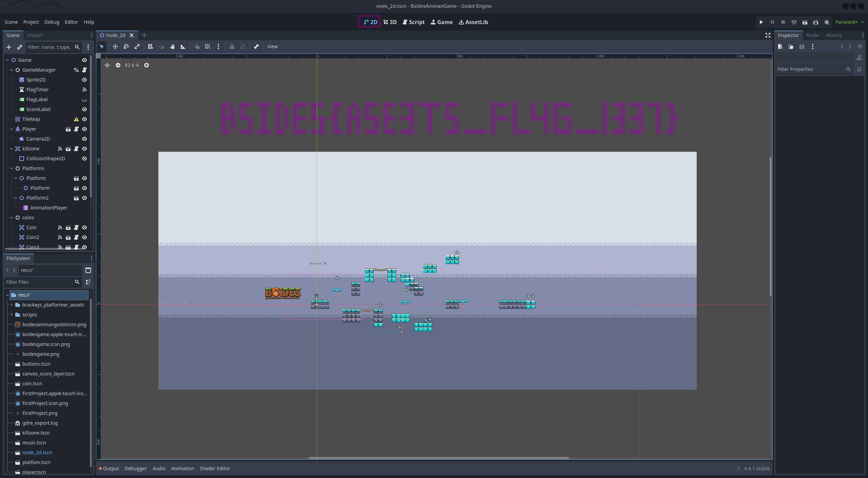This screenshot has height=478, width=868.
Task: Zoom in with the plus button
Action: point(147,65)
